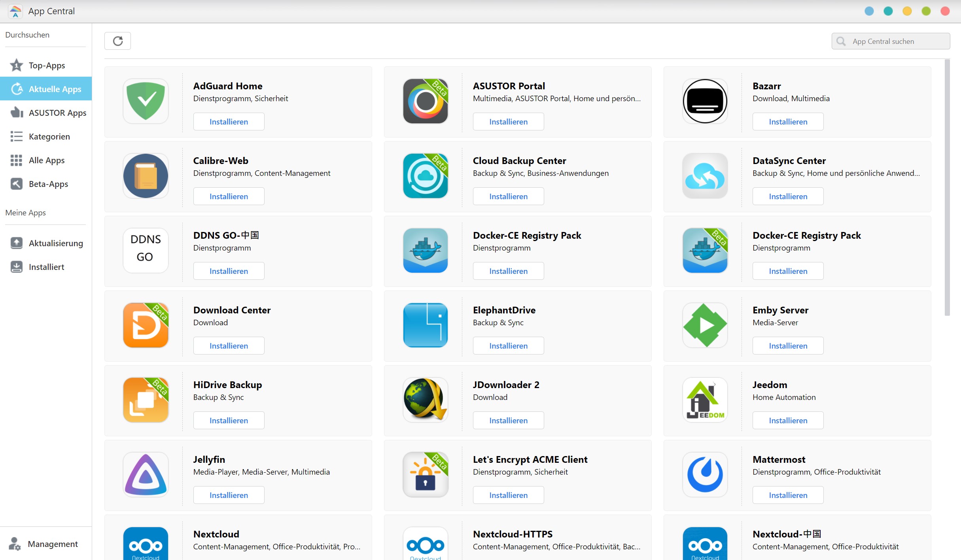Open the DataSync Center cloud icon

click(705, 176)
